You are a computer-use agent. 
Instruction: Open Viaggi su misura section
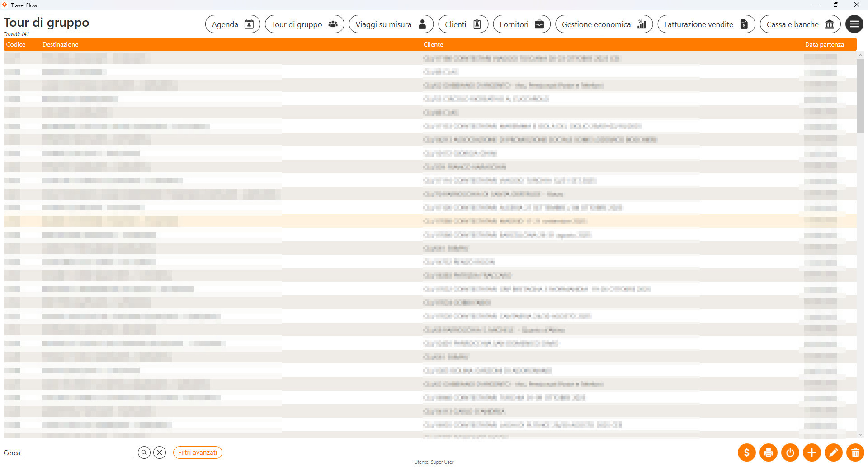tap(391, 24)
